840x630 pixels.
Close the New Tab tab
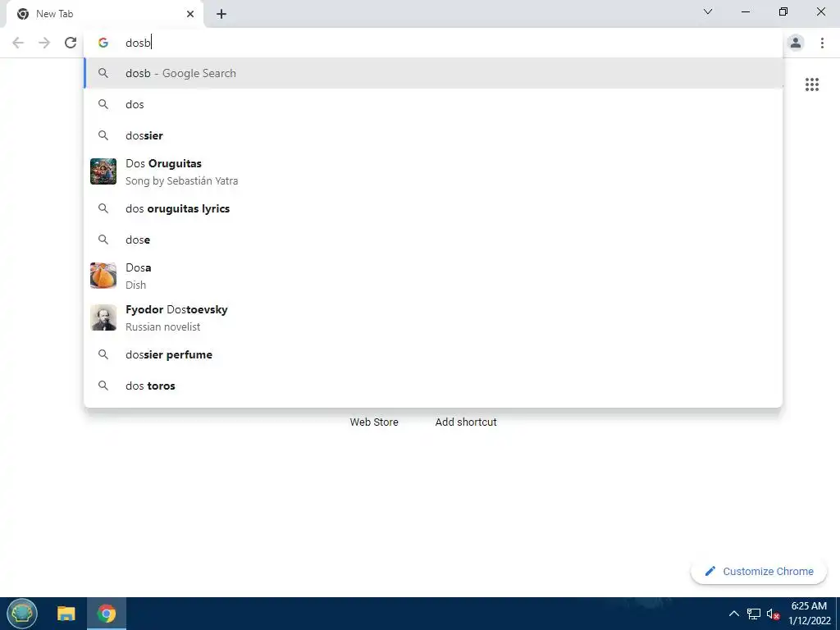(x=190, y=14)
